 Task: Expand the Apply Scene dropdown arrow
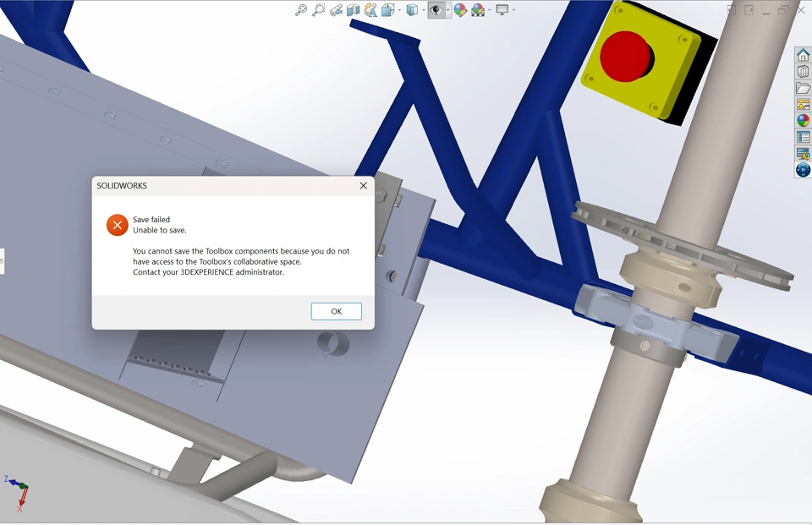(490, 10)
